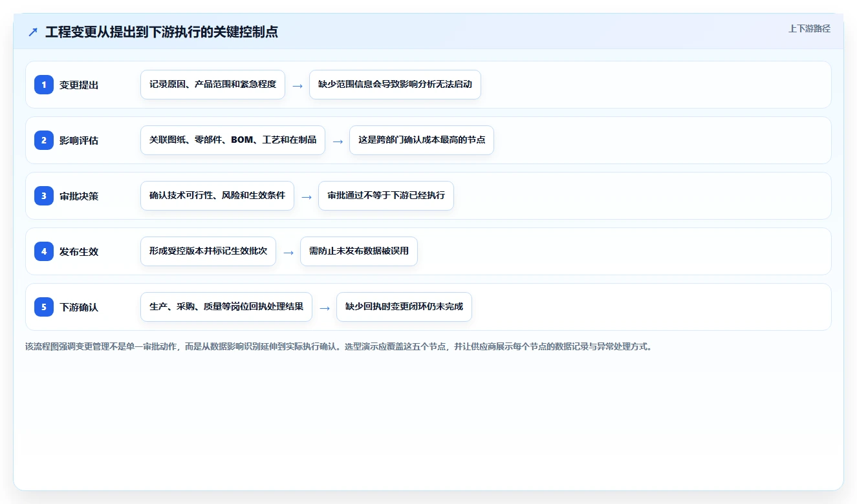Click the title 工程变更从提出到下游执行的关键控制点
The image size is (857, 504).
[162, 32]
